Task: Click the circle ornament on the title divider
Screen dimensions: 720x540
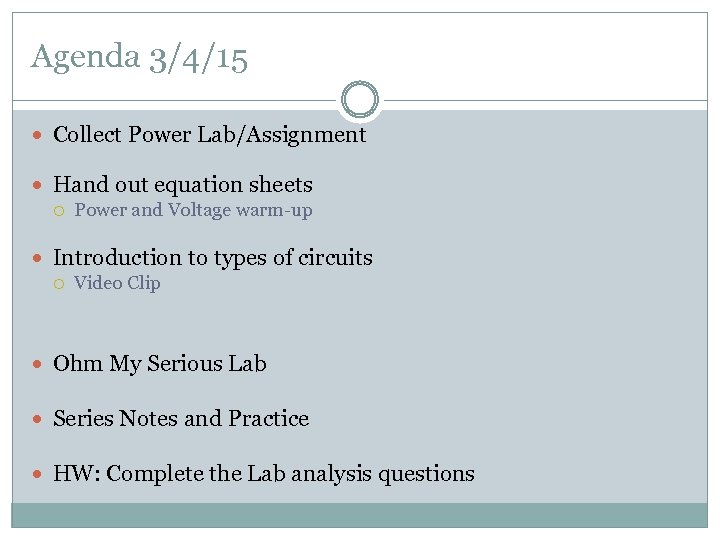Action: (x=360, y=100)
